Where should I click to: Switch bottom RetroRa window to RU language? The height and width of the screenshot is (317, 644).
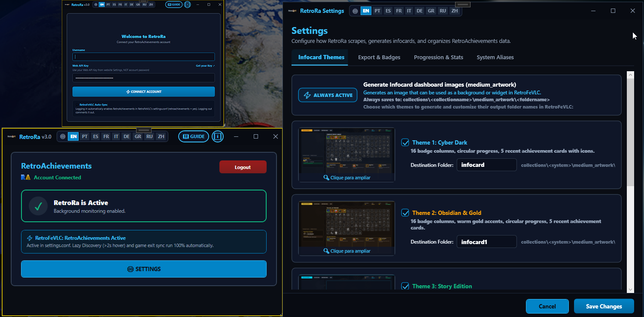pos(149,136)
